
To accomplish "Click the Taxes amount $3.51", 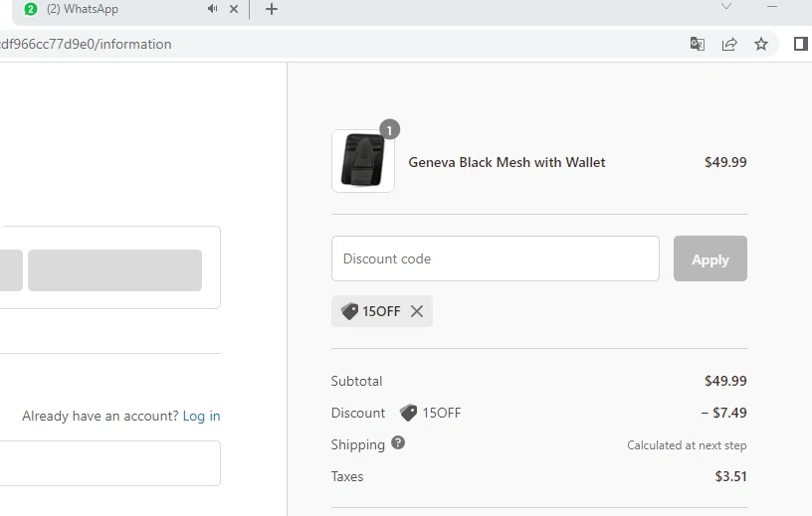I will 730,476.
